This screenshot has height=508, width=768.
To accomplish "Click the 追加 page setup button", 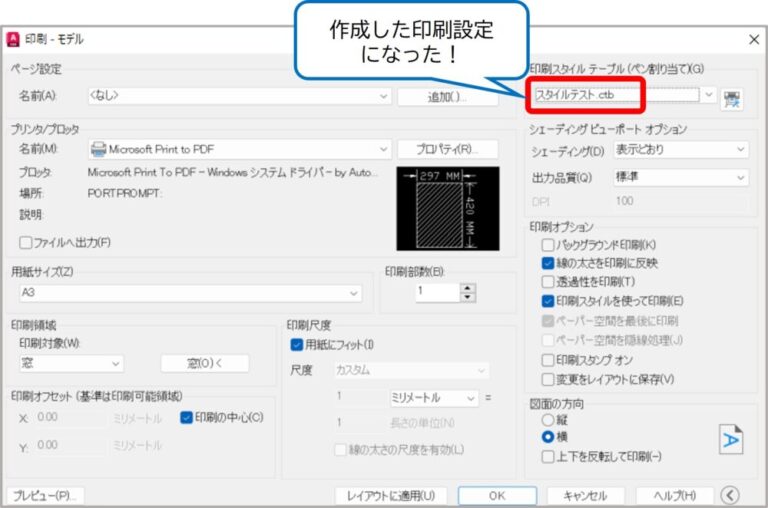I will (447, 97).
